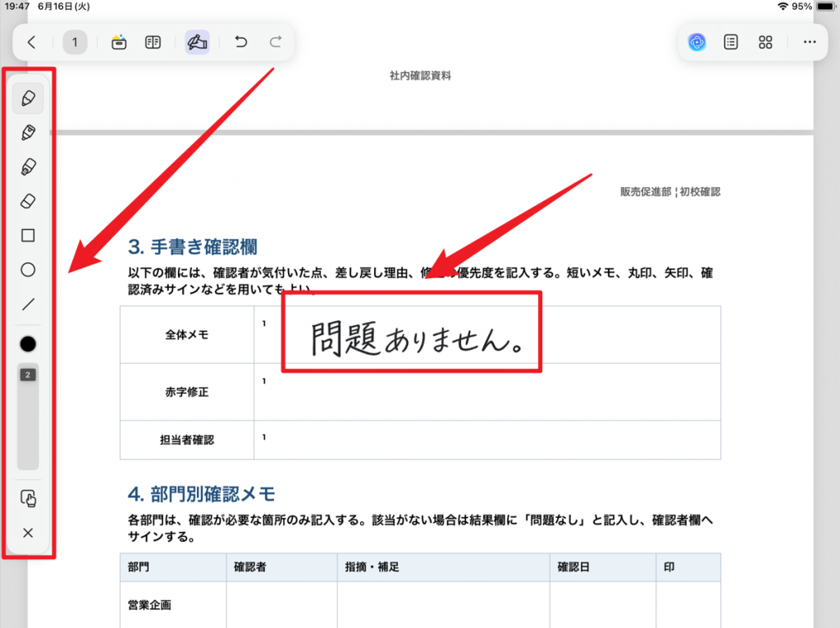
Task: Click the 販売促進部 | 初校確認 text
Action: [670, 192]
